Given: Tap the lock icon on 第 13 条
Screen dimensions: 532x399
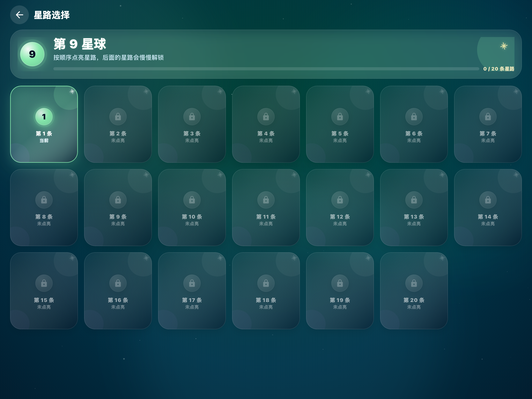Looking at the screenshot, I should tap(414, 200).
